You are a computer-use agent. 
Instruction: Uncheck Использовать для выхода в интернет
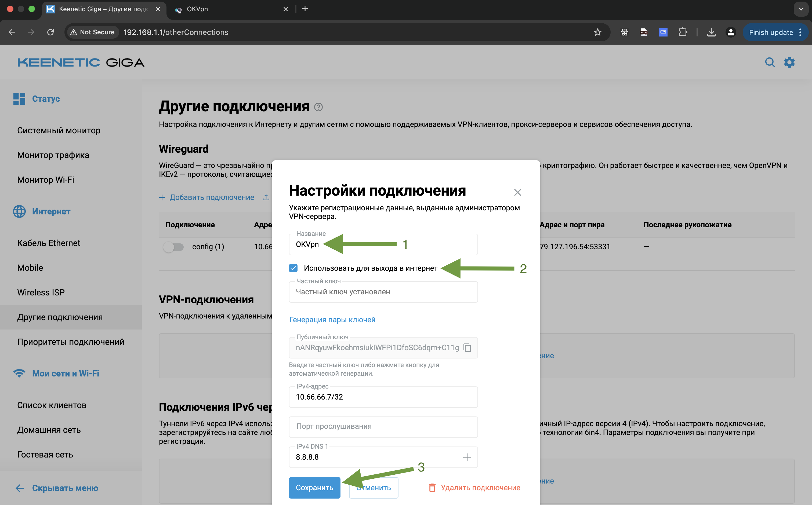click(x=293, y=268)
